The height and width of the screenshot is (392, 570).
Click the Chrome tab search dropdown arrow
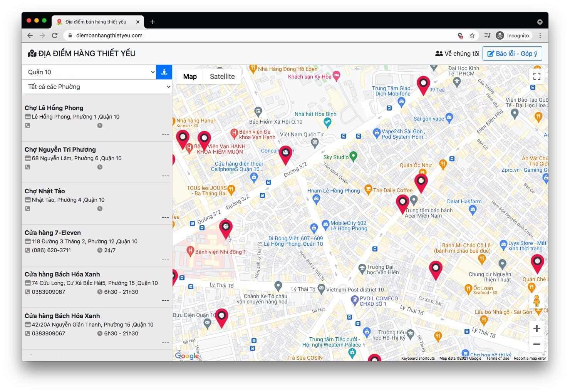[540, 22]
